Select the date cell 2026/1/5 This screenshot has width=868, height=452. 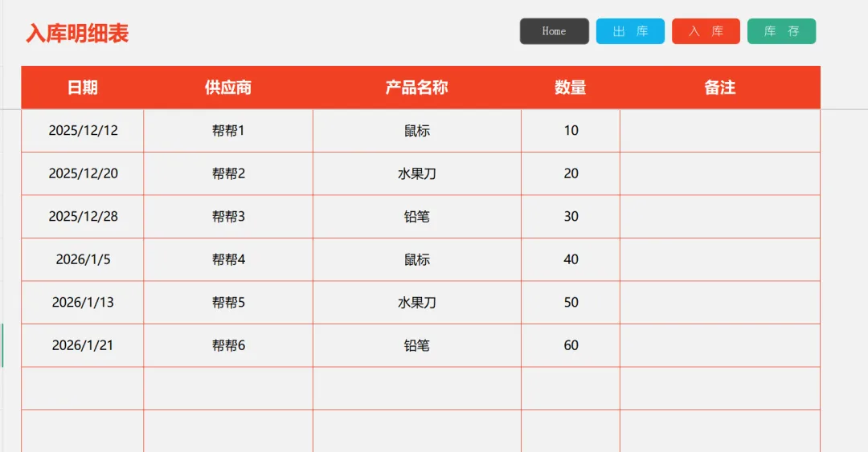point(83,259)
